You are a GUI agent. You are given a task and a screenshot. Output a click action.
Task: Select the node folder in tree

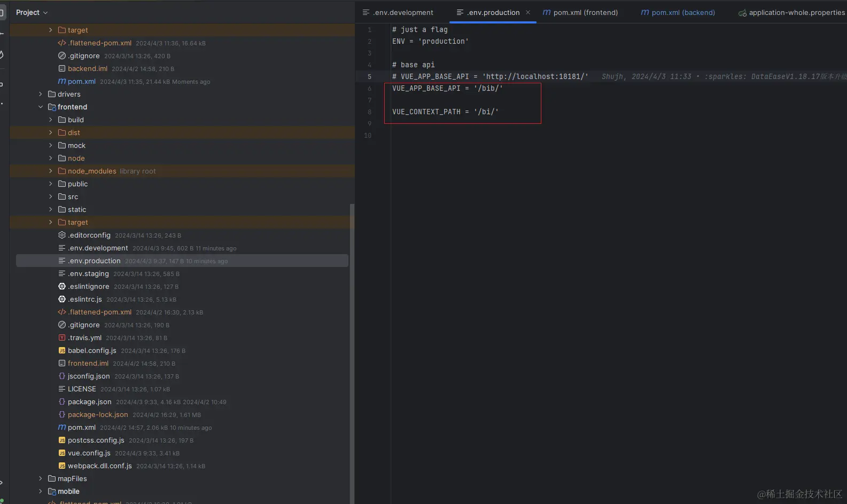click(76, 158)
